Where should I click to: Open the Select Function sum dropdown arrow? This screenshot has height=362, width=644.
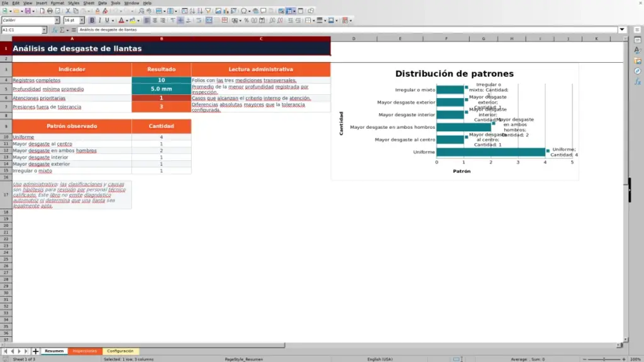click(67, 30)
